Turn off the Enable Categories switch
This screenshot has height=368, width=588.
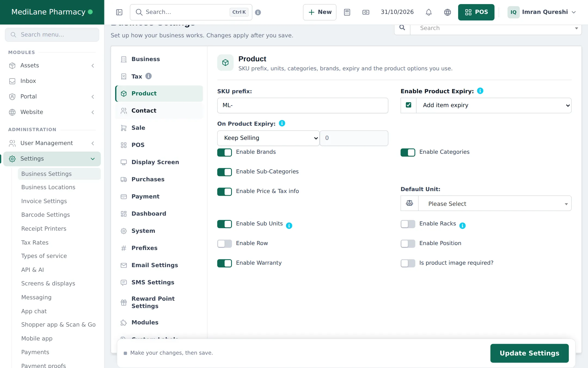coord(408,152)
